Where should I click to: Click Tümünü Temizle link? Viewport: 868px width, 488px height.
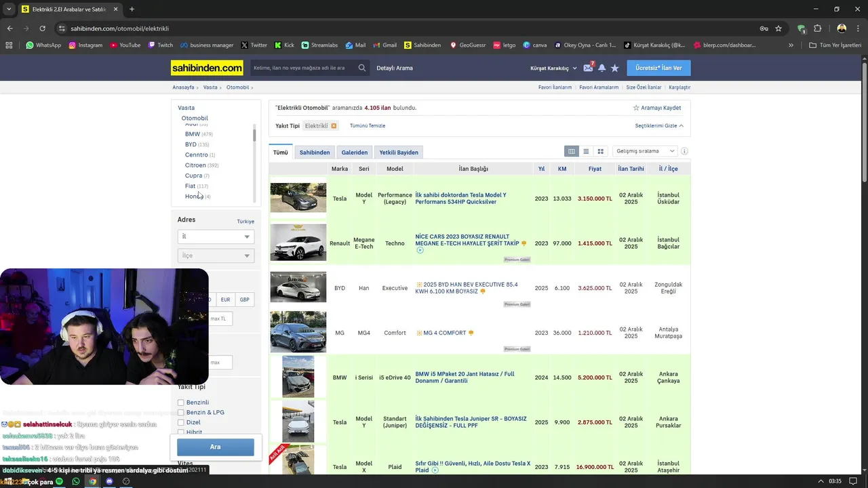coord(368,126)
